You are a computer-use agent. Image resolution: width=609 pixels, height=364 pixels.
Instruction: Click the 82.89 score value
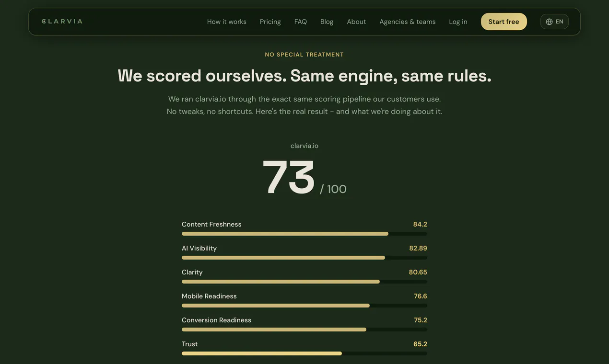click(418, 248)
